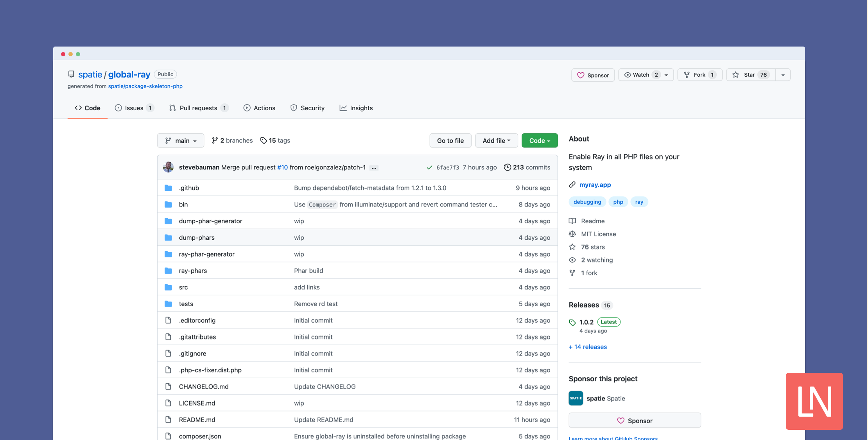Open the Watch notifications dropdown

pos(646,75)
